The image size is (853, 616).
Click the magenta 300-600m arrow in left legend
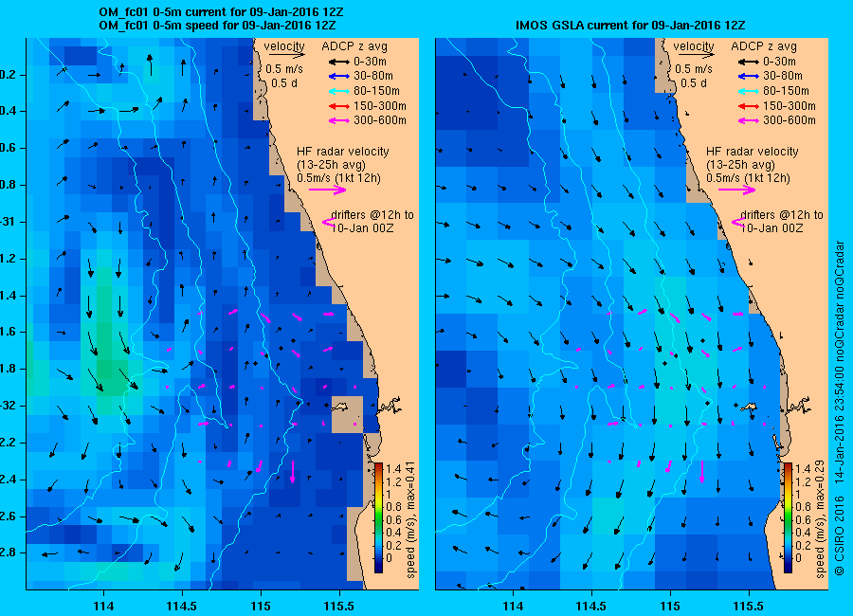[x=339, y=120]
